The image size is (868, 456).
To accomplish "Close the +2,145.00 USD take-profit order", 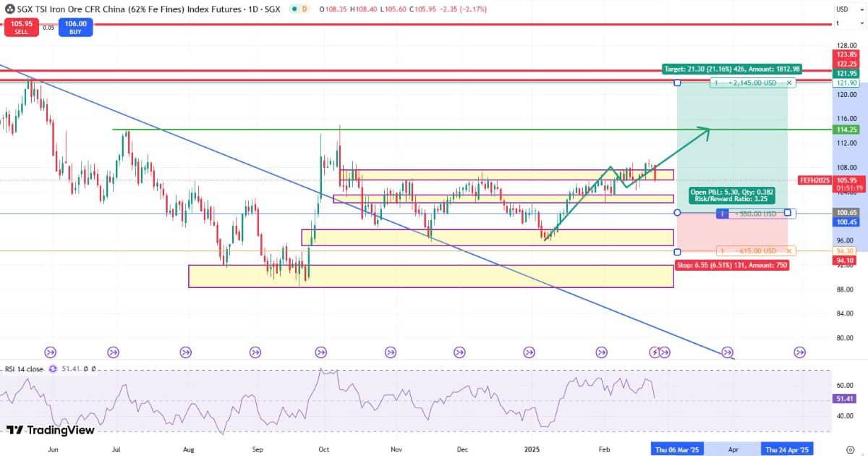I will click(x=789, y=83).
